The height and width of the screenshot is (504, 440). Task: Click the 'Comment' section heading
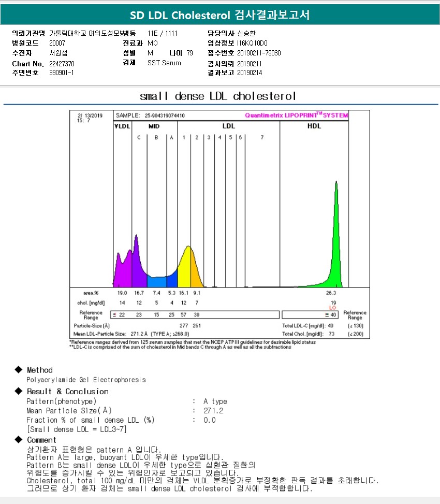click(41, 440)
